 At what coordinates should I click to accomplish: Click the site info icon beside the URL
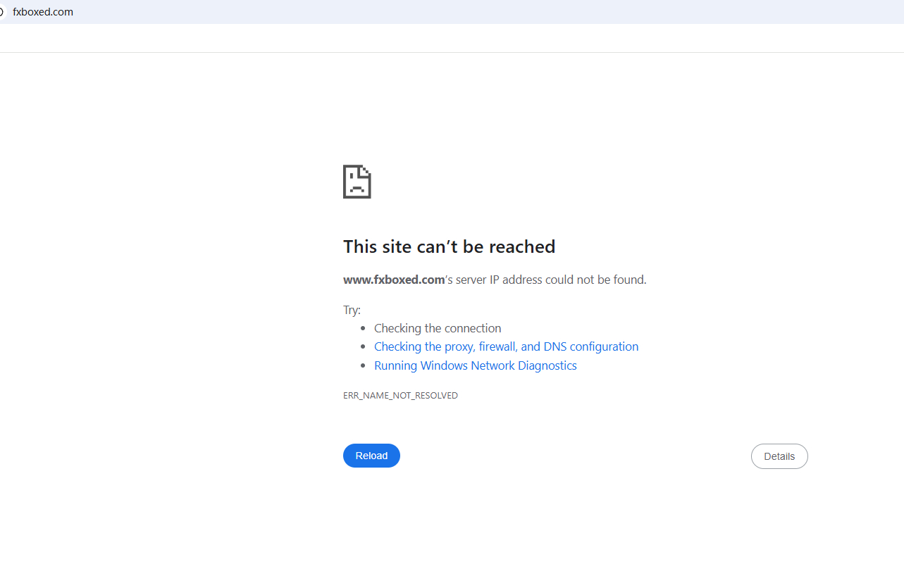2,12
